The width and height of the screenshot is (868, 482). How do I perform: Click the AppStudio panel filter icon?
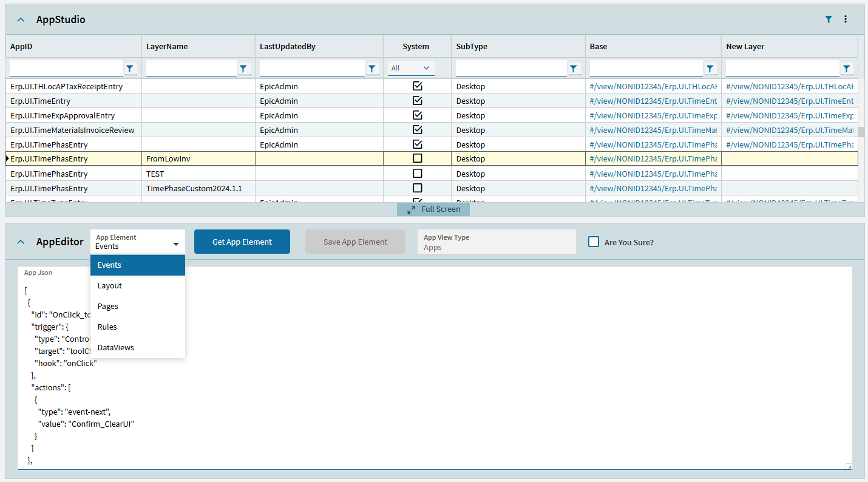coord(829,19)
